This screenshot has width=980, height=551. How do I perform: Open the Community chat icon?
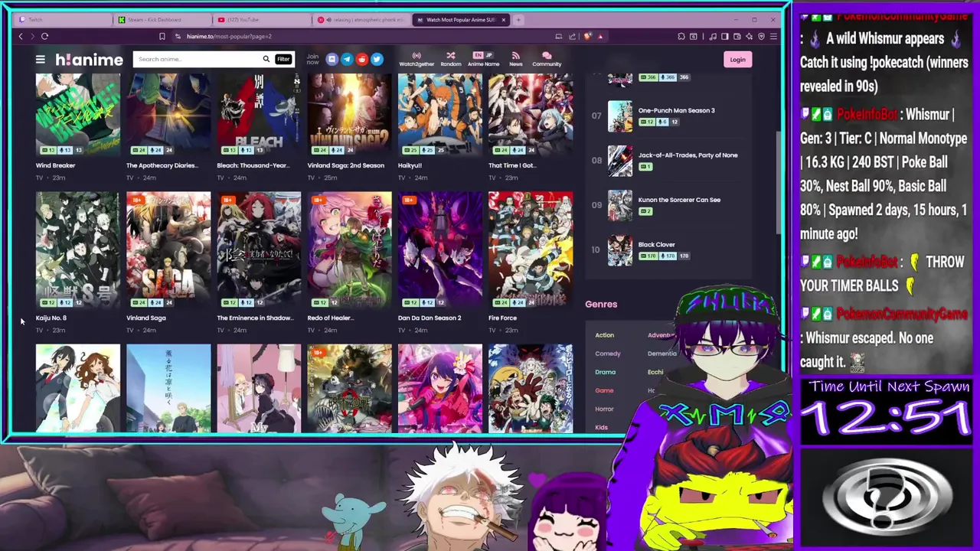(547, 59)
